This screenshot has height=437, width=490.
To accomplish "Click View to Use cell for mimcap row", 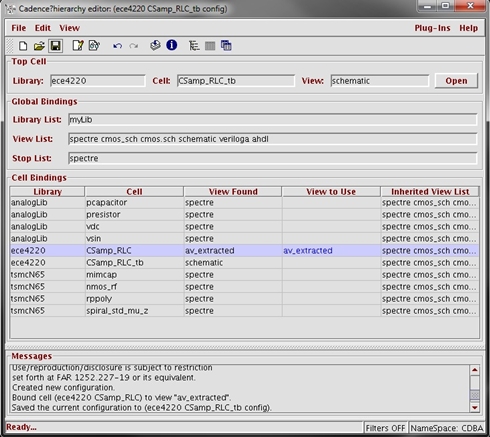I will point(331,275).
